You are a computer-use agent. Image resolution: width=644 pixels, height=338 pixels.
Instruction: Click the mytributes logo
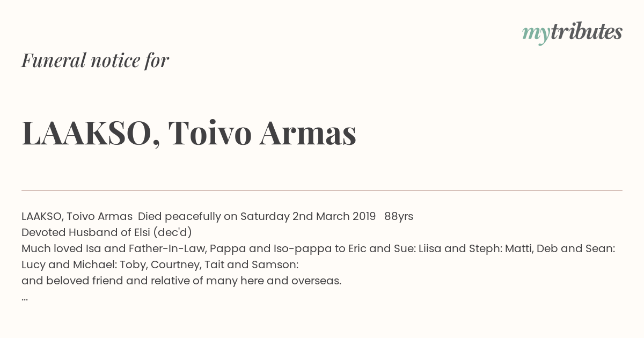click(572, 33)
